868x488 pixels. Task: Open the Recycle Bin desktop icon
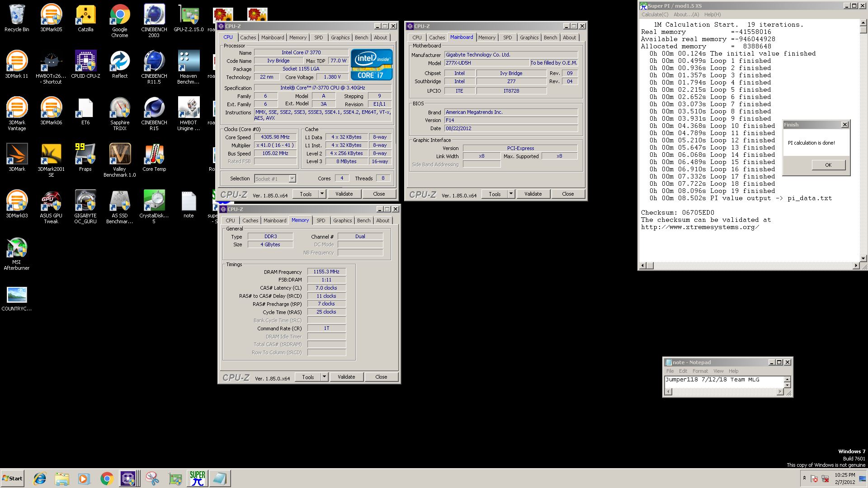point(17,18)
